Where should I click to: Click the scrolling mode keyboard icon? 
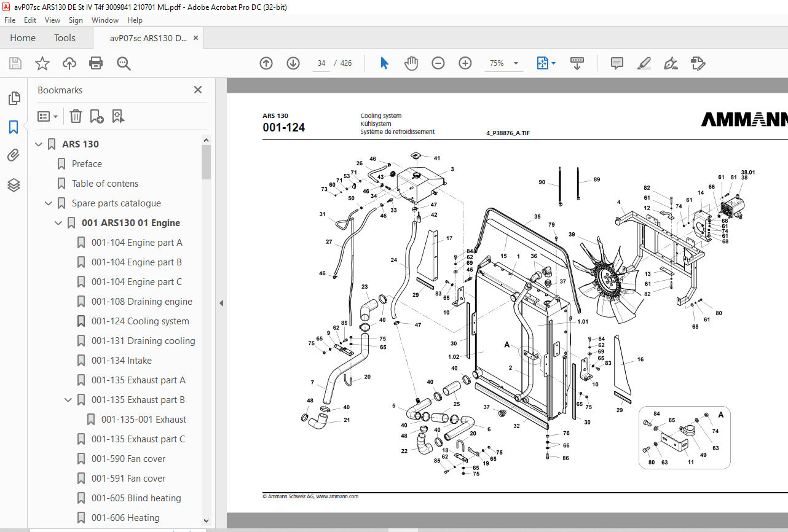point(577,63)
